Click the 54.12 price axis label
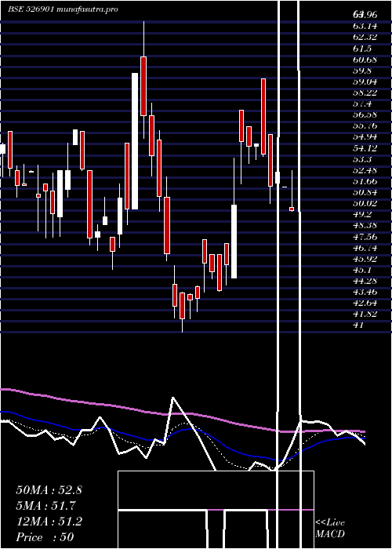This screenshot has height=549, width=392. [365, 148]
